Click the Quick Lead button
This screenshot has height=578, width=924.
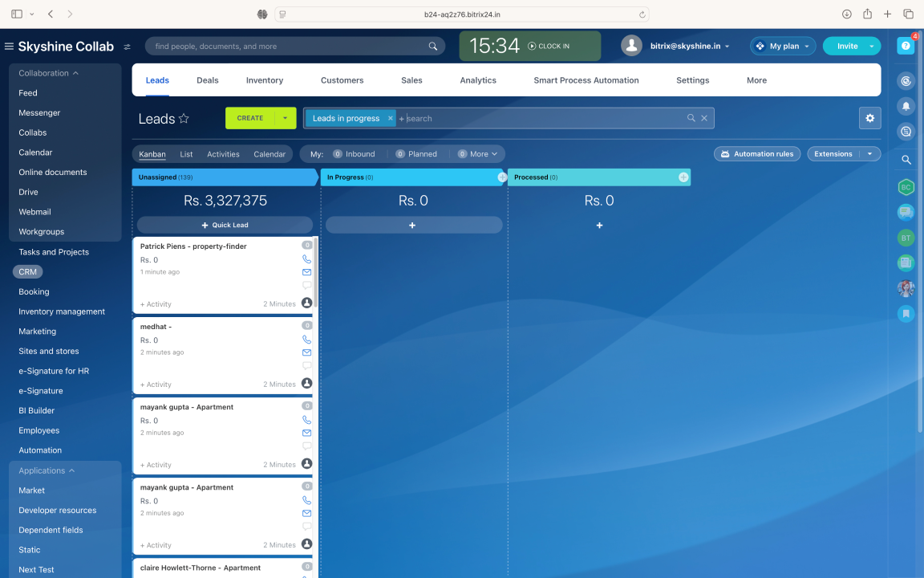(x=225, y=226)
